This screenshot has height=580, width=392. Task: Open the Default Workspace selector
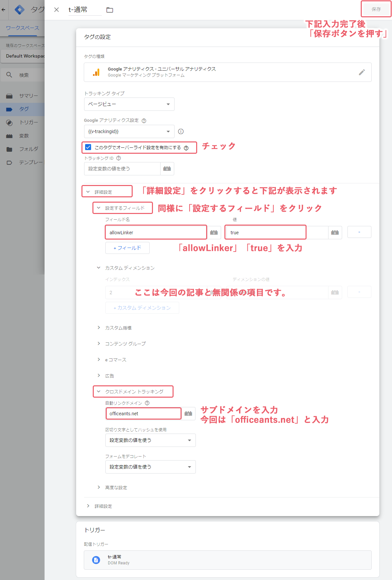[22, 56]
